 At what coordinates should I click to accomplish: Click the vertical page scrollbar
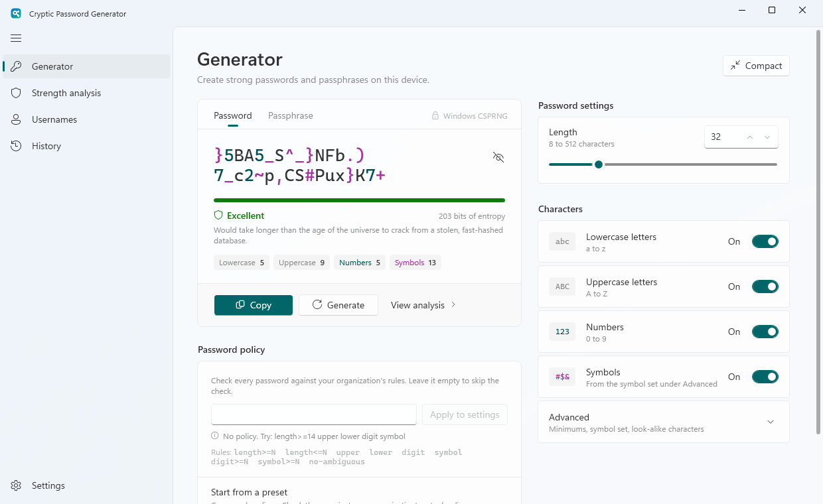coord(818,232)
